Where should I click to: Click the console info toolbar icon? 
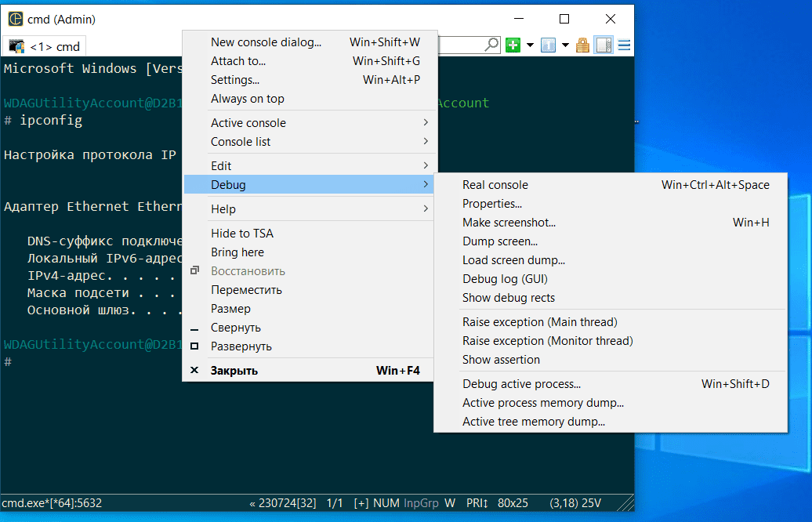click(548, 45)
